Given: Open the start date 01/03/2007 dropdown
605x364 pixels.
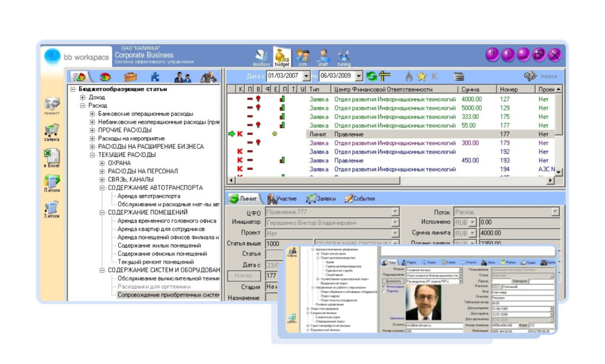Looking at the screenshot, I should point(307,76).
